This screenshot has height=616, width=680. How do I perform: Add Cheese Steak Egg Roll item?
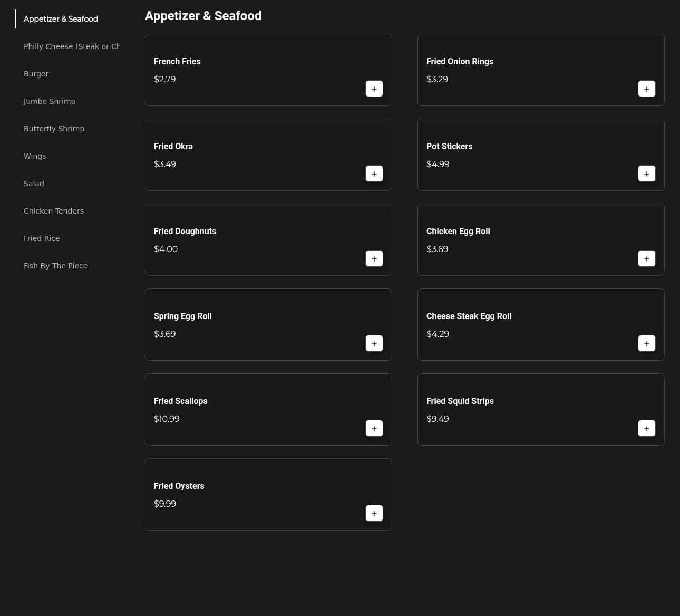[x=646, y=343]
